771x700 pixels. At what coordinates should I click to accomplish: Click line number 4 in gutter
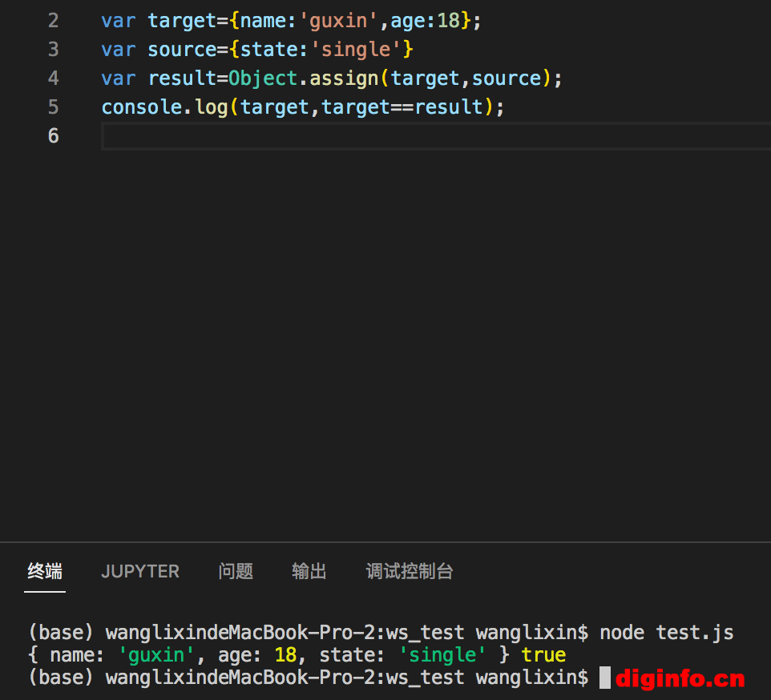(53, 78)
